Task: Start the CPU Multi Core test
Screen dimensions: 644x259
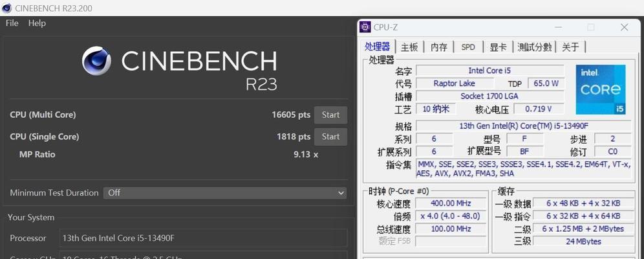Action: [330, 115]
